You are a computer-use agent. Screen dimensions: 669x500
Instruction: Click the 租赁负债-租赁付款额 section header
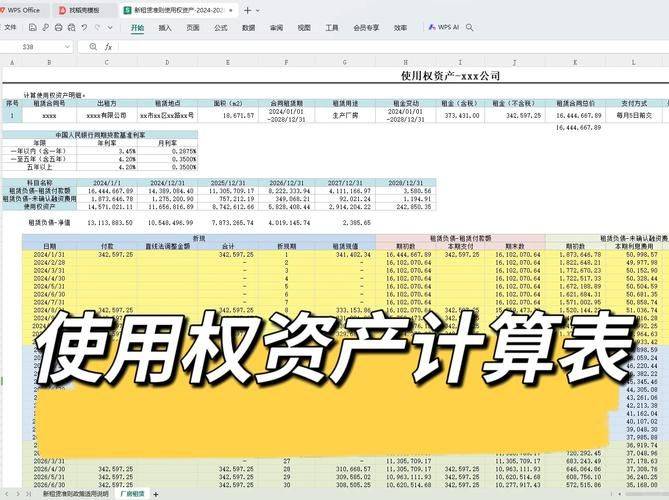[460, 238]
